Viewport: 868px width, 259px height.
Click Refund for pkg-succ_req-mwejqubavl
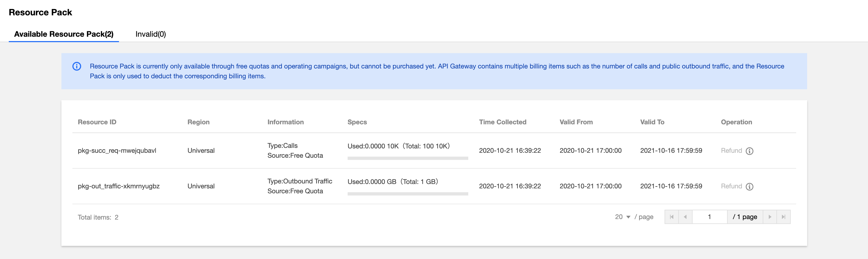tap(731, 151)
